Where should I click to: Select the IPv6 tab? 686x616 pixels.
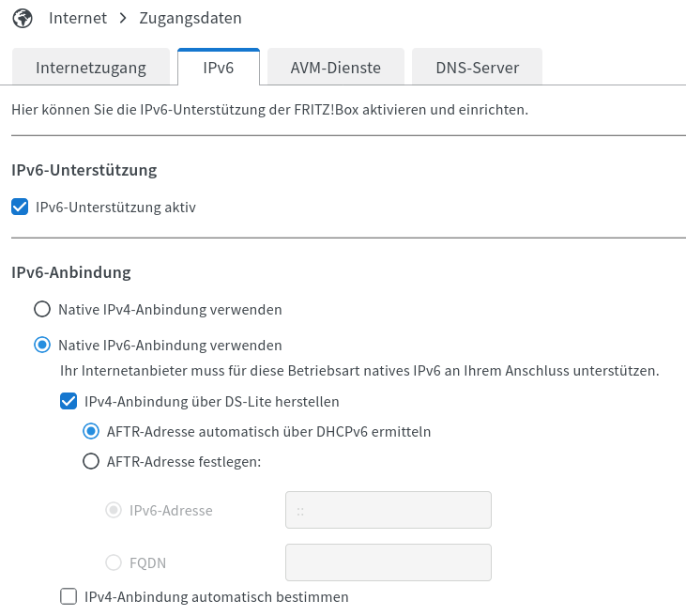[x=218, y=68]
